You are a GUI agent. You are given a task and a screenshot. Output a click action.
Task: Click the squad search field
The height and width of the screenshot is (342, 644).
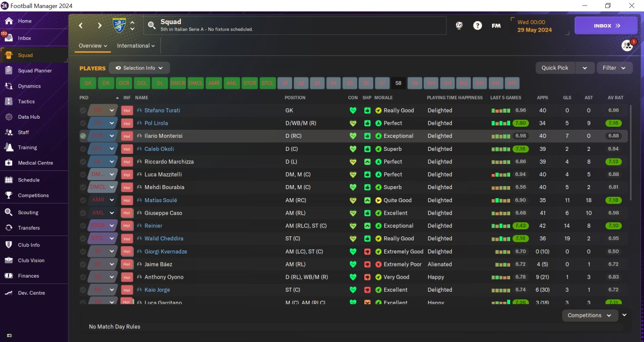295,26
